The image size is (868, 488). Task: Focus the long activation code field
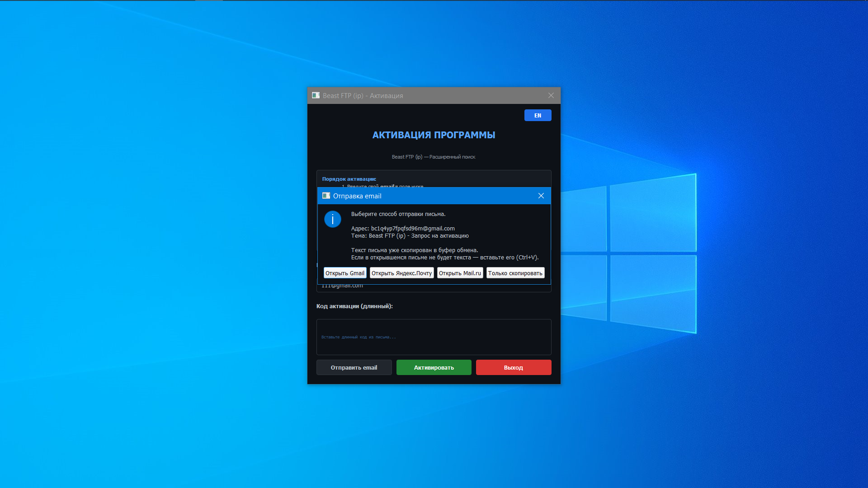coord(434,337)
